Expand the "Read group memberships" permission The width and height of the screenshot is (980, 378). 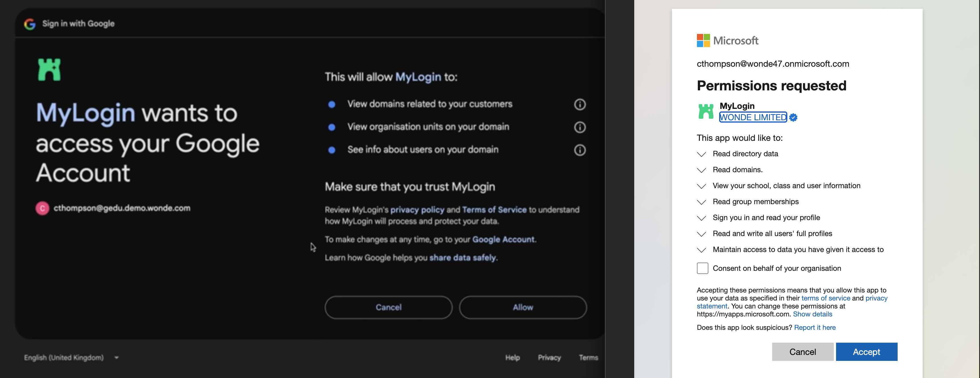(701, 202)
